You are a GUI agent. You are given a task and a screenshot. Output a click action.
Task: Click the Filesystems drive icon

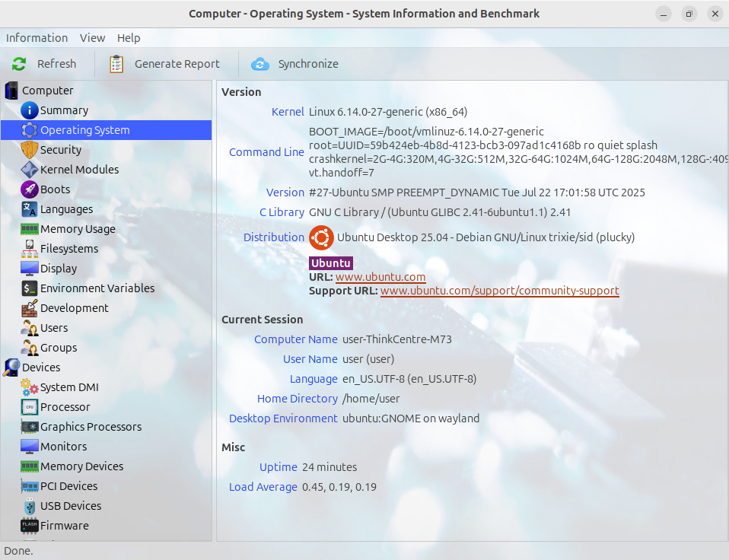29,249
